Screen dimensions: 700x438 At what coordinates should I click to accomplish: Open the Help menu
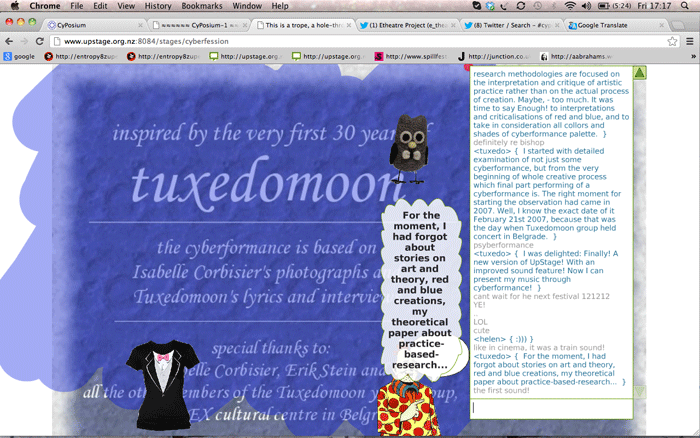280,6
